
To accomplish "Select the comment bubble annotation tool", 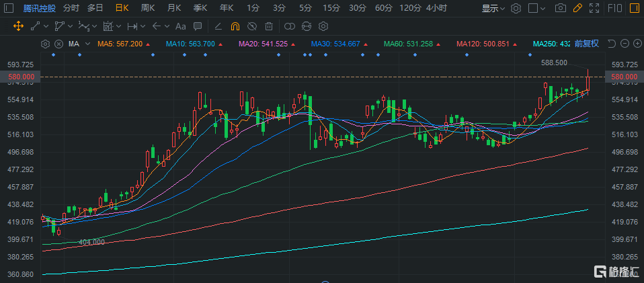I will click(x=197, y=26).
